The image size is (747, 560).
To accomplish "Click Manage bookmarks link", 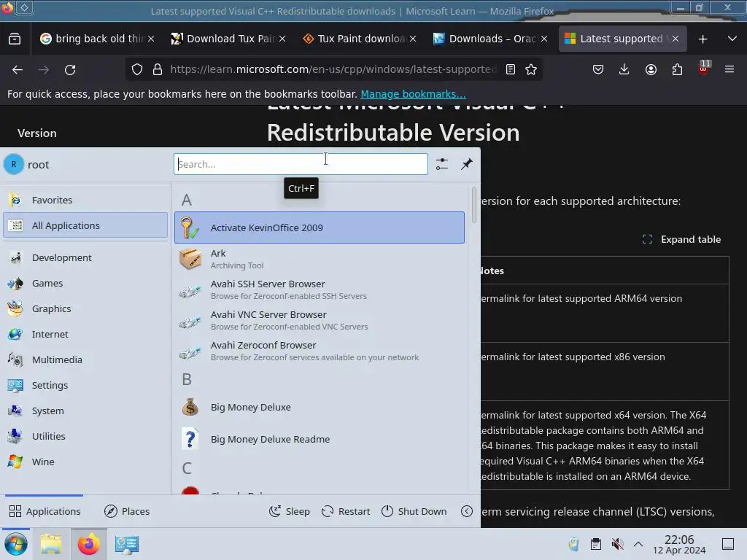I will (x=413, y=94).
